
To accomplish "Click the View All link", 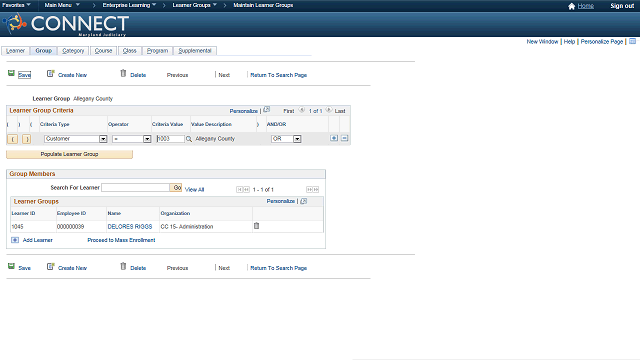I will pyautogui.click(x=194, y=190).
